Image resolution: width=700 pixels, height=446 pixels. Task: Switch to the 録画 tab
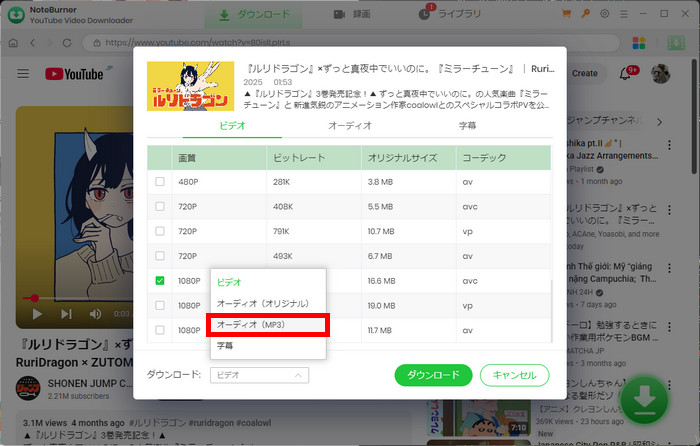[352, 15]
